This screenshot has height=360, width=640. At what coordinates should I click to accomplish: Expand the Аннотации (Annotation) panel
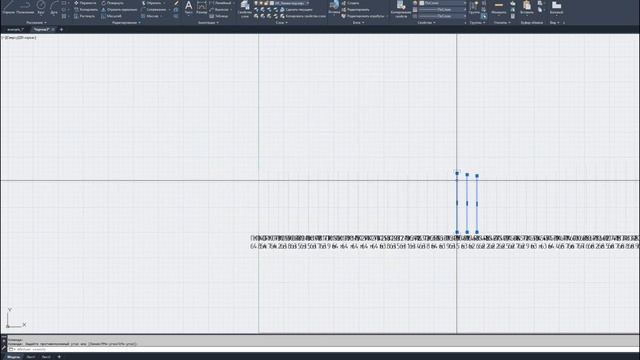(208, 22)
